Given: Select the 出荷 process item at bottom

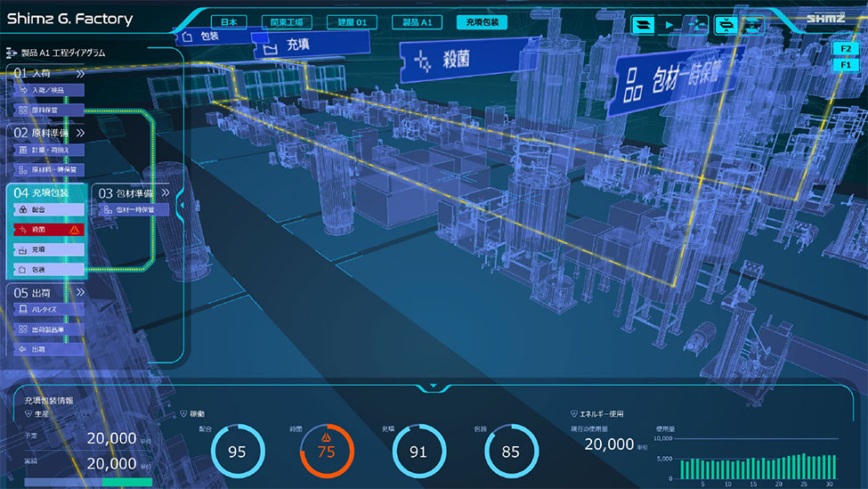Looking at the screenshot, I should tap(49, 349).
